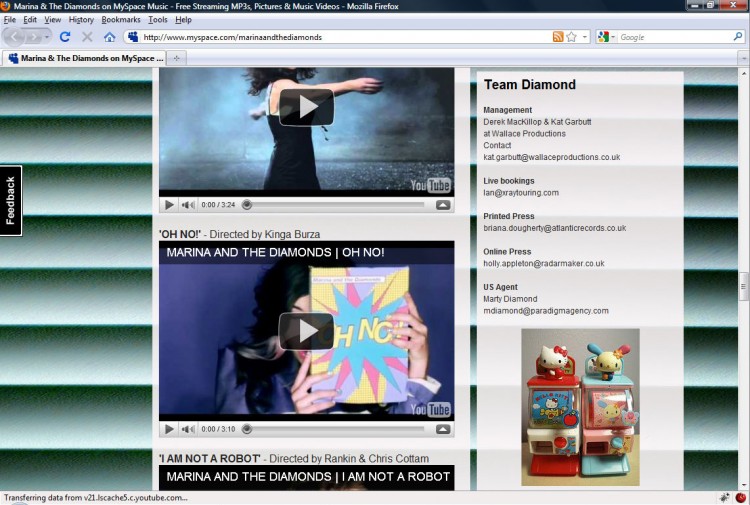Viewport: 750px width, 505px height.
Task: Open the Help menu
Action: 183,20
